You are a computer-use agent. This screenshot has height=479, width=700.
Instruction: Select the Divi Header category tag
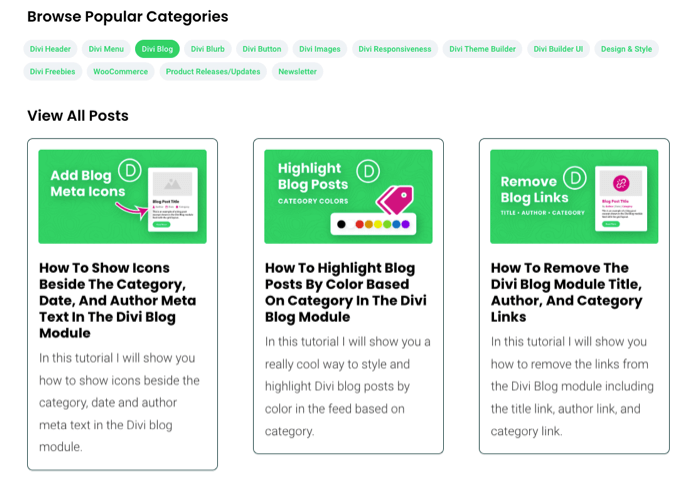click(50, 48)
